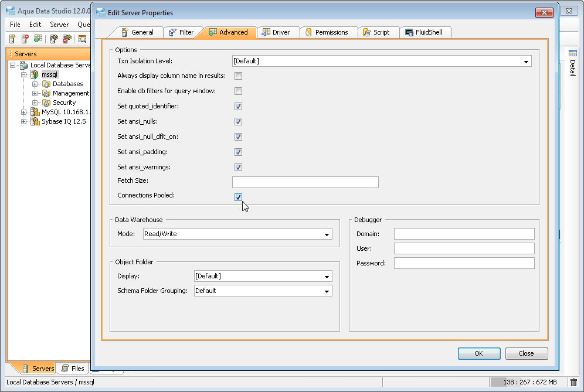This screenshot has width=584, height=392.
Task: Open Object Folder Display dropdown
Action: click(x=327, y=277)
